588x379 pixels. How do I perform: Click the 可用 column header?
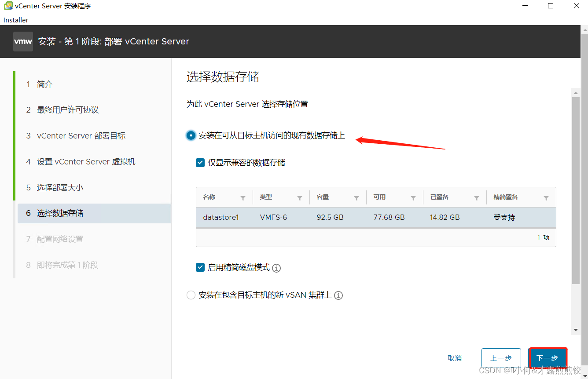pos(379,197)
